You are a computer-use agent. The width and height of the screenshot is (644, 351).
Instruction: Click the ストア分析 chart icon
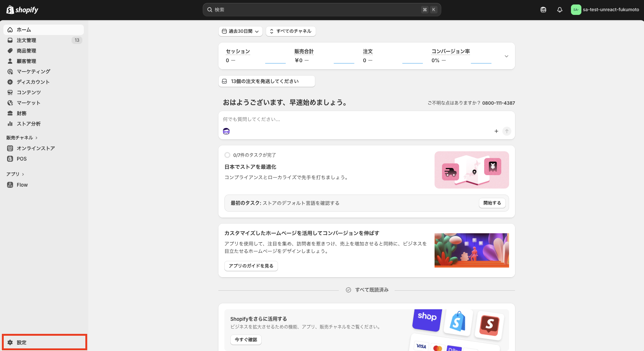click(x=10, y=124)
